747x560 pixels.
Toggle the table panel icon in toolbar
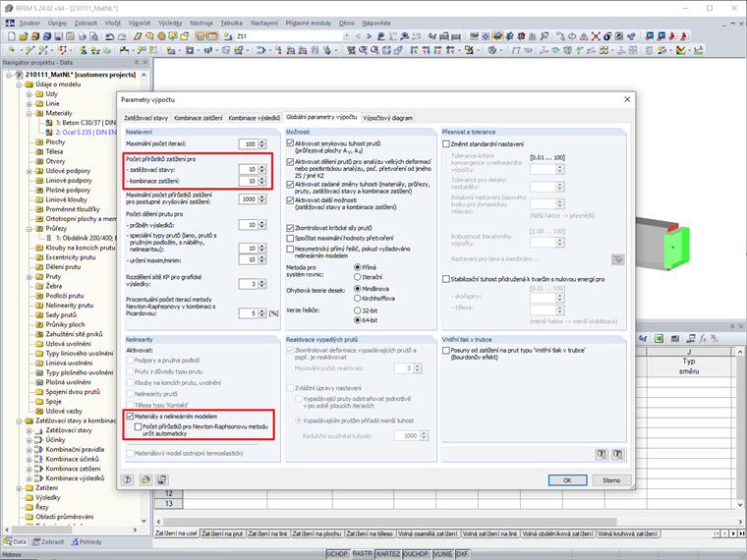click(x=212, y=36)
